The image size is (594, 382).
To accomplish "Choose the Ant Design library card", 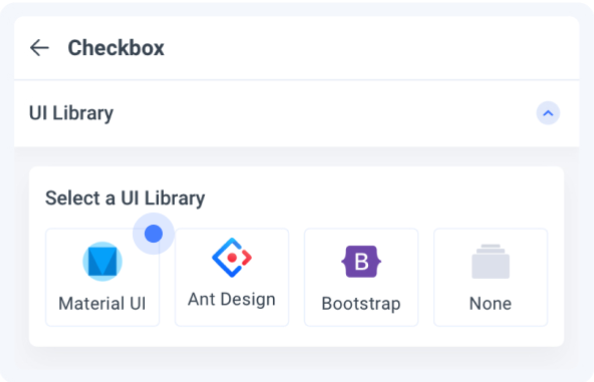I will [232, 277].
